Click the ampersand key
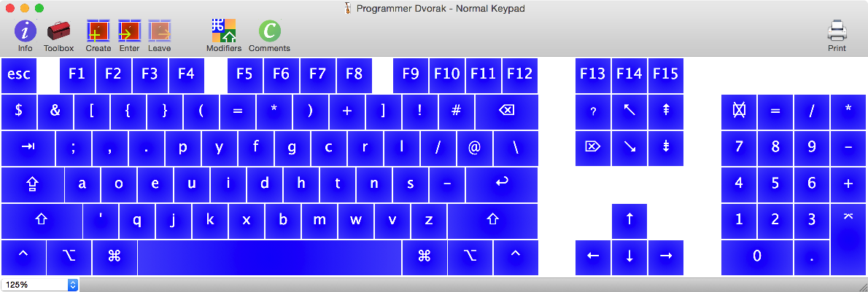The image size is (868, 292). coord(55,111)
